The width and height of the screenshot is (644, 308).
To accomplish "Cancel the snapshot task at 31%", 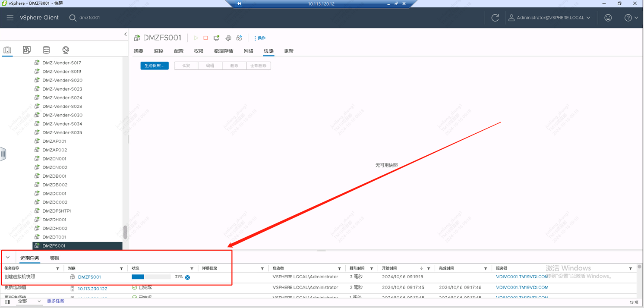I will (187, 277).
